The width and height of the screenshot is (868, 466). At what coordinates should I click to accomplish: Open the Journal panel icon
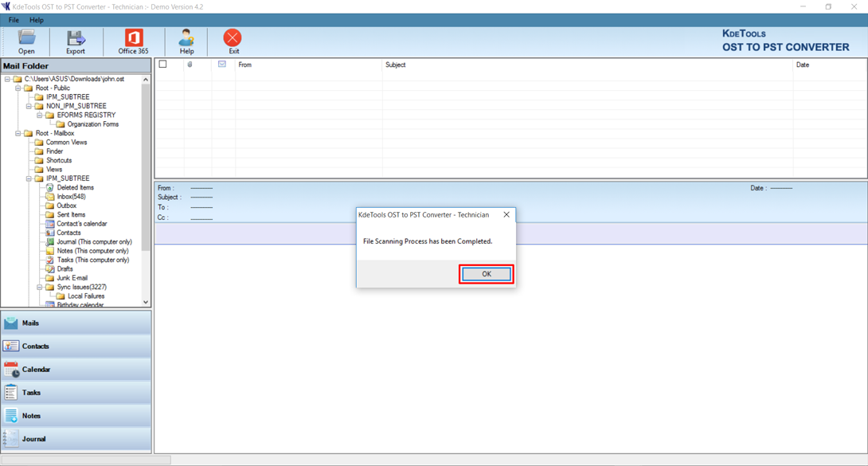tap(11, 439)
